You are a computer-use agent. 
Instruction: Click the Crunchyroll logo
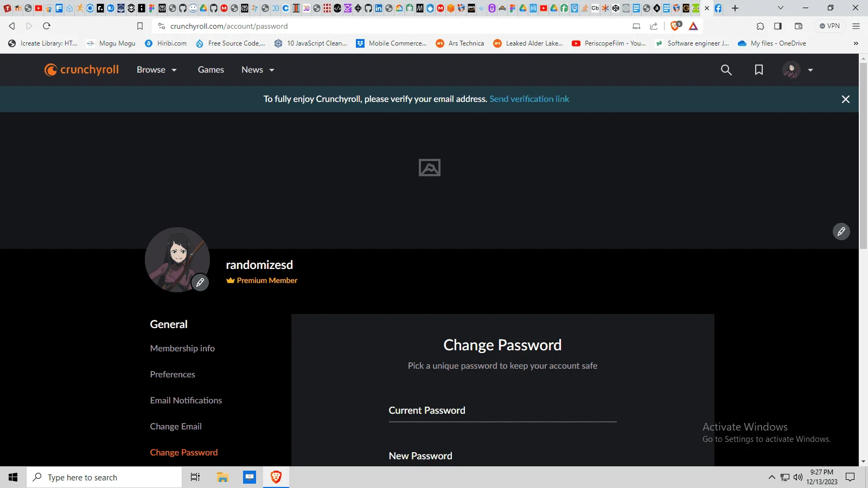[x=81, y=69]
